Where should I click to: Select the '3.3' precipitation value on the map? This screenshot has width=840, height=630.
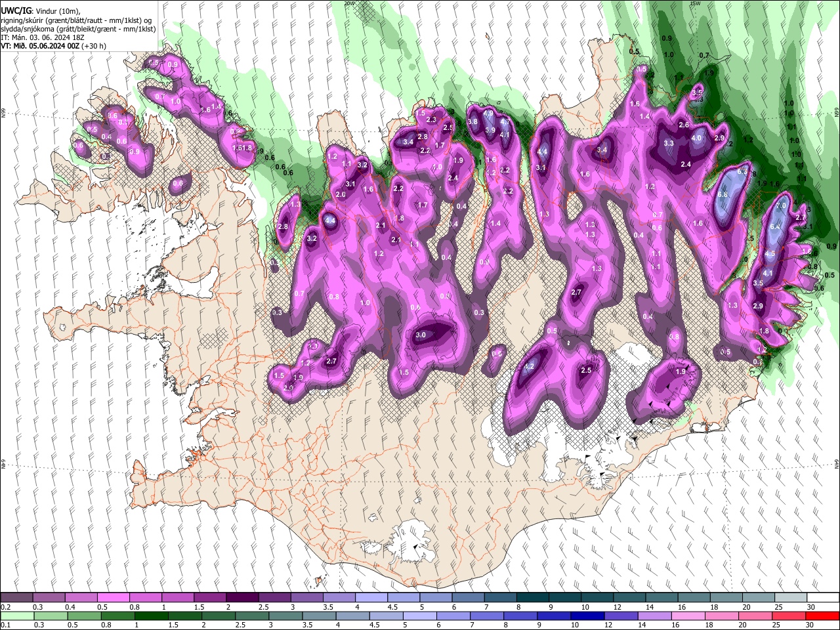click(669, 143)
